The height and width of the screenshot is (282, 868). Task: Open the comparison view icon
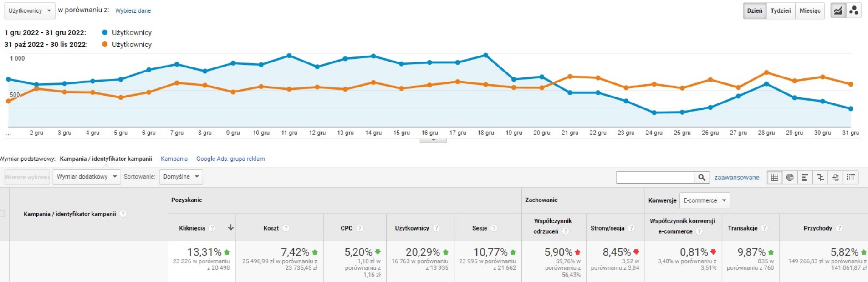point(820,178)
